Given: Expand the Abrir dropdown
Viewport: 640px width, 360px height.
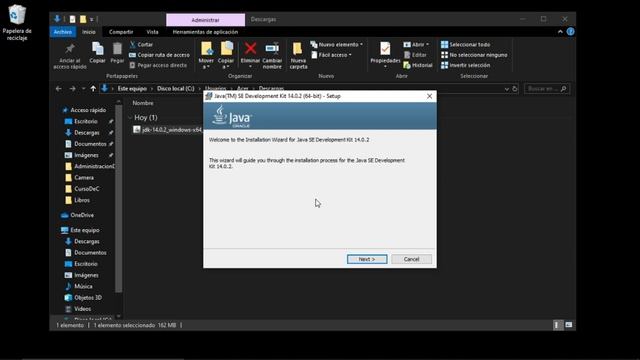Looking at the screenshot, I should click(416, 44).
